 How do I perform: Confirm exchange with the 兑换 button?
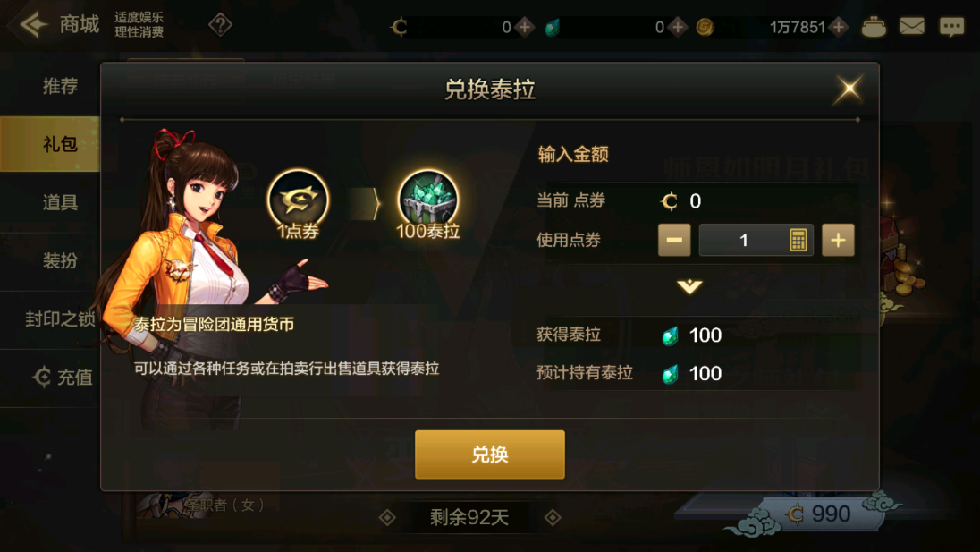(x=489, y=454)
